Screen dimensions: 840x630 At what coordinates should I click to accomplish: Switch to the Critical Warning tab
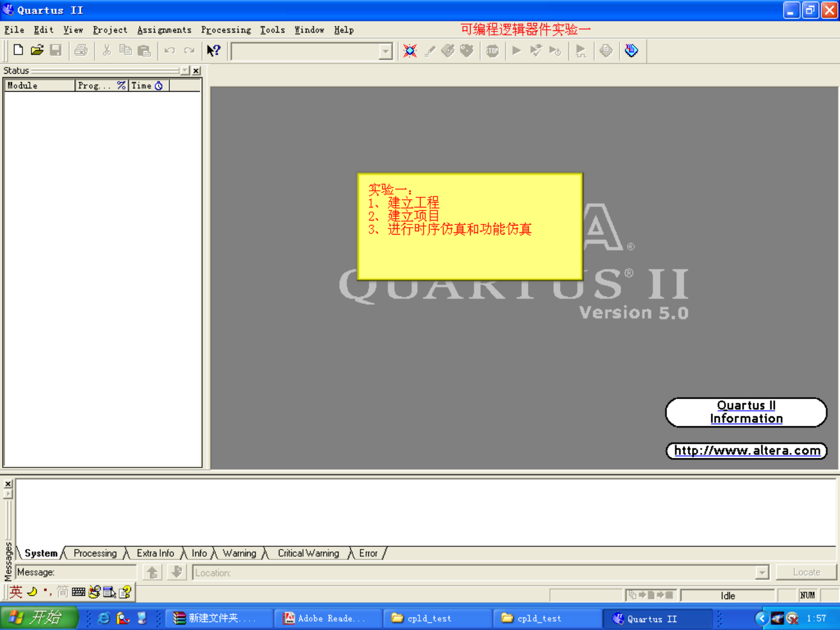308,553
